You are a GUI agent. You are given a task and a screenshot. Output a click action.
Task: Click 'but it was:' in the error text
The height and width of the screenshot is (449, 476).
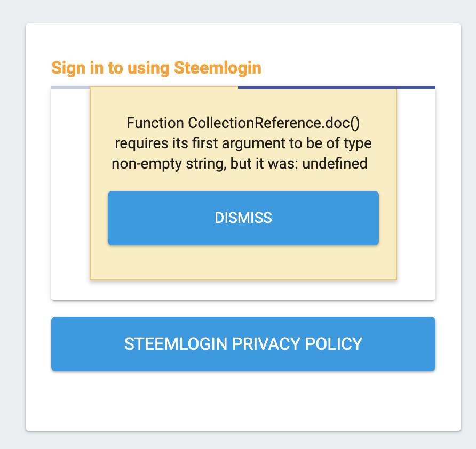tap(264, 164)
